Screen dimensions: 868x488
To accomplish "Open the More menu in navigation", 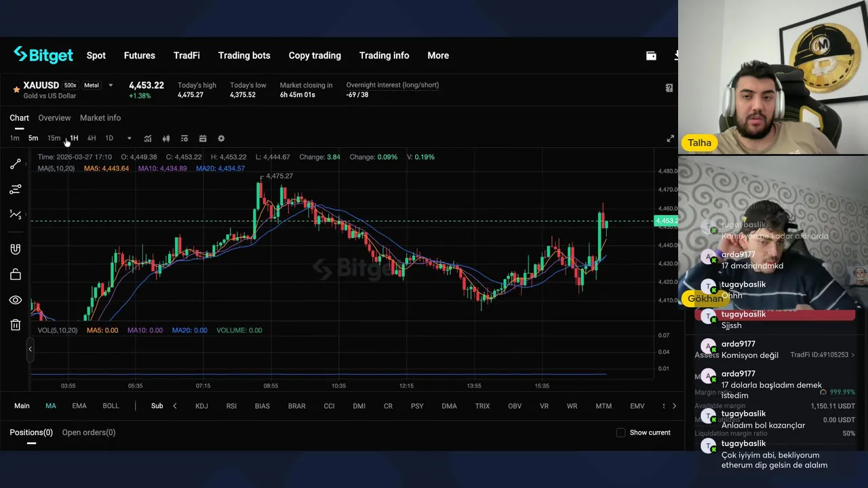I will [x=438, y=56].
